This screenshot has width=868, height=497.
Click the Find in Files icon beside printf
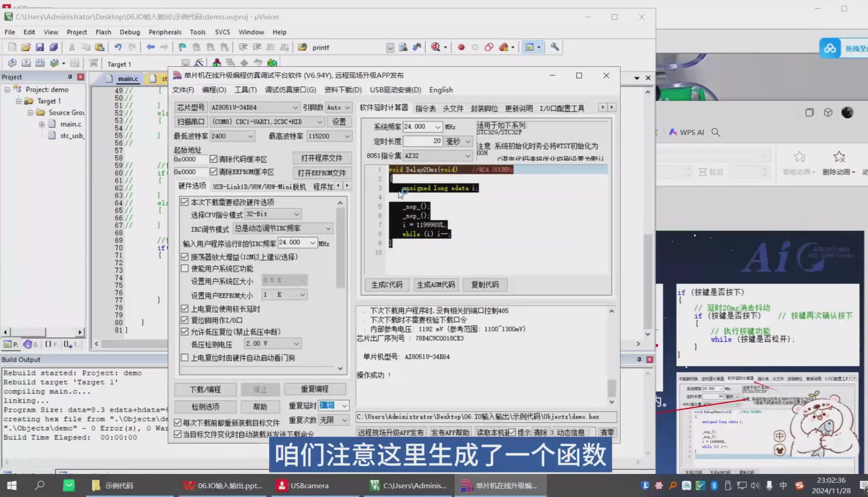coord(403,47)
